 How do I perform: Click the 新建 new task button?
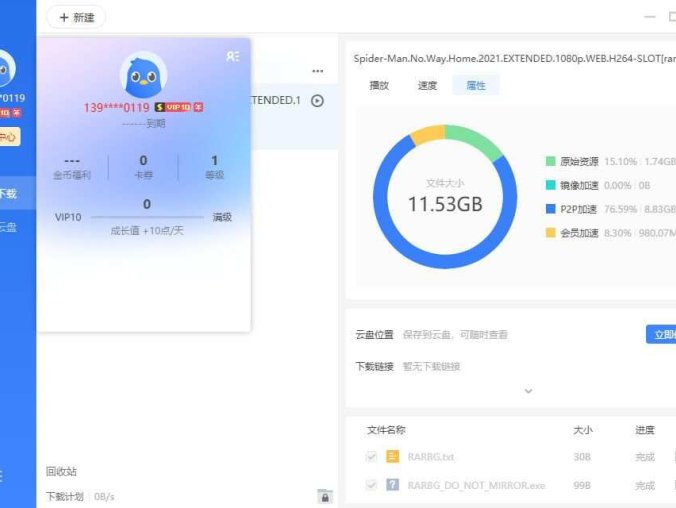click(76, 17)
